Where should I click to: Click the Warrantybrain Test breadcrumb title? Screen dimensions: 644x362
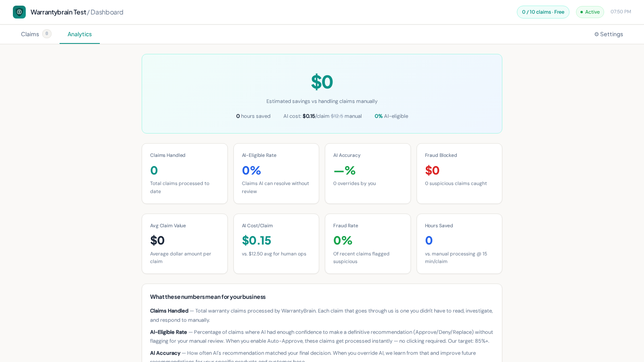point(58,12)
